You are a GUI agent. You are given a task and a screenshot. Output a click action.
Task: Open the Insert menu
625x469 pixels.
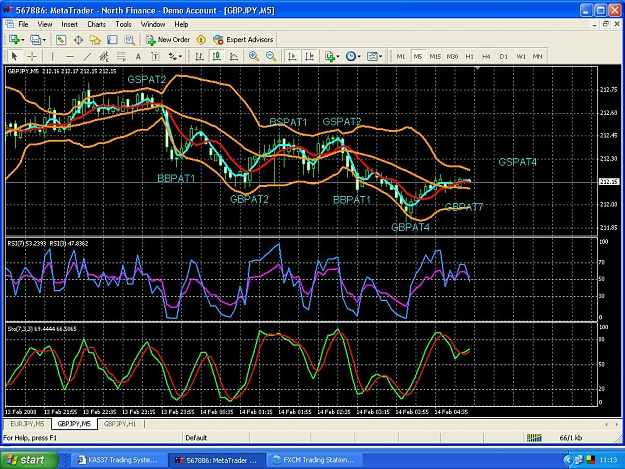coord(69,24)
